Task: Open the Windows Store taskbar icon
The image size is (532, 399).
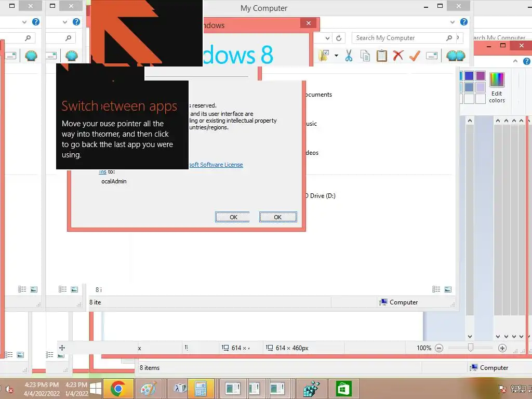Action: 343,389
